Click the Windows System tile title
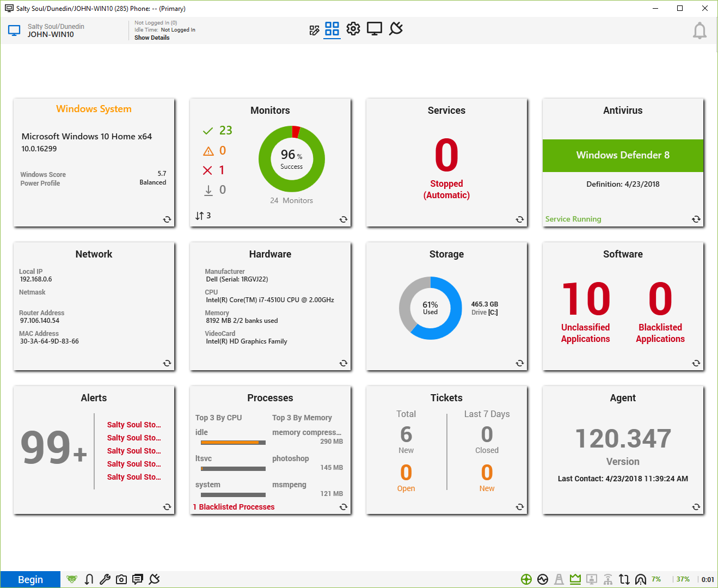 (x=94, y=109)
